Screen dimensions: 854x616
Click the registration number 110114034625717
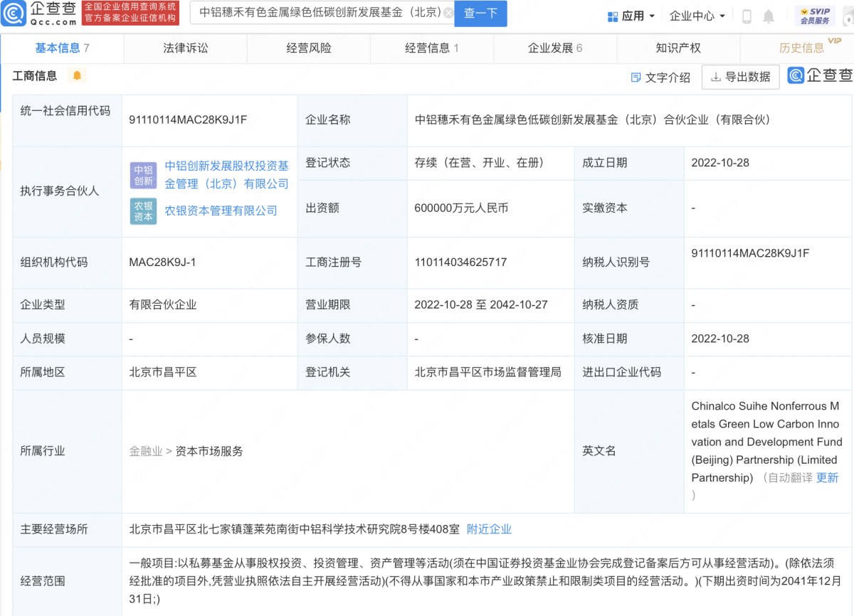coord(460,262)
